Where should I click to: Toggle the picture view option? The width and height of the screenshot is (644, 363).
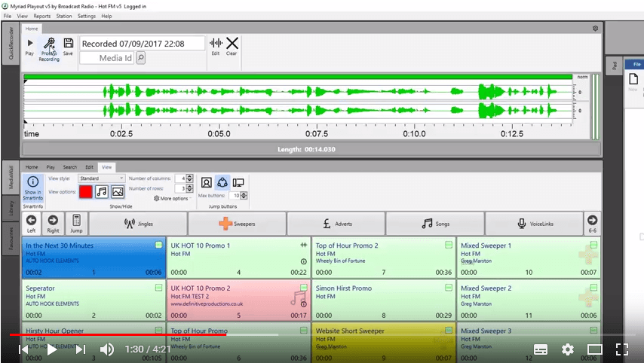118,192
